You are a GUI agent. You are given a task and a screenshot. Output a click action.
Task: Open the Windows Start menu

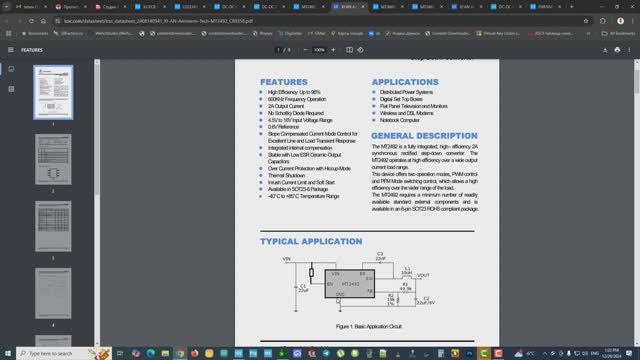8,353
